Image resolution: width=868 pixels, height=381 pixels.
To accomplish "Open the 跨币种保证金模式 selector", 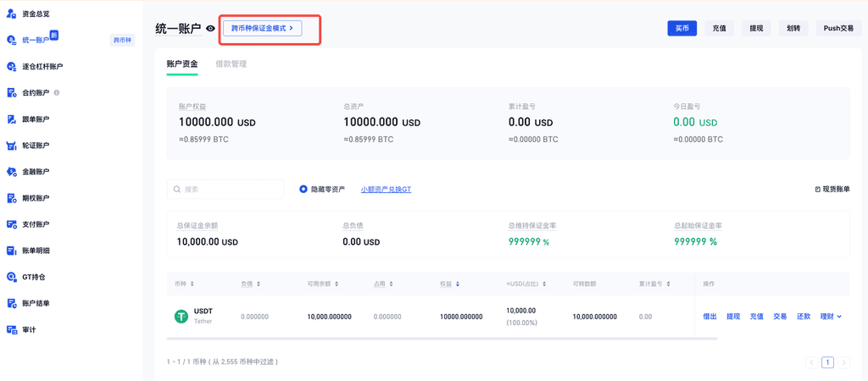I will (262, 28).
